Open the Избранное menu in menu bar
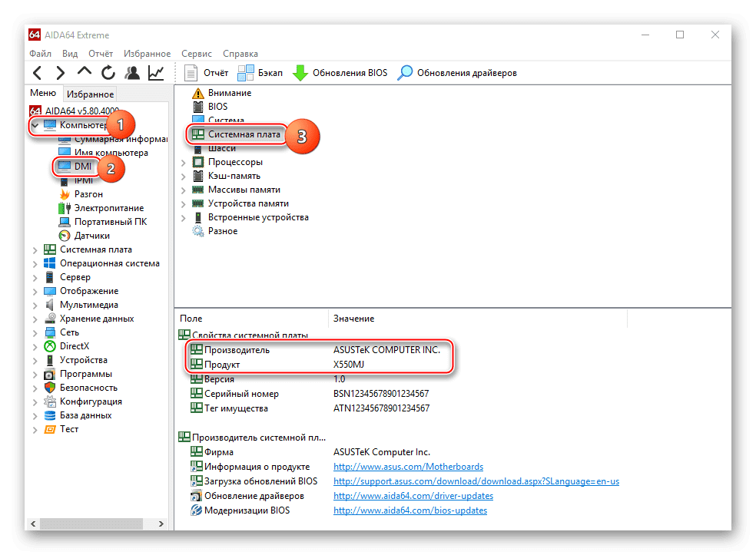Viewport: 756px width, 555px height. coord(147,54)
